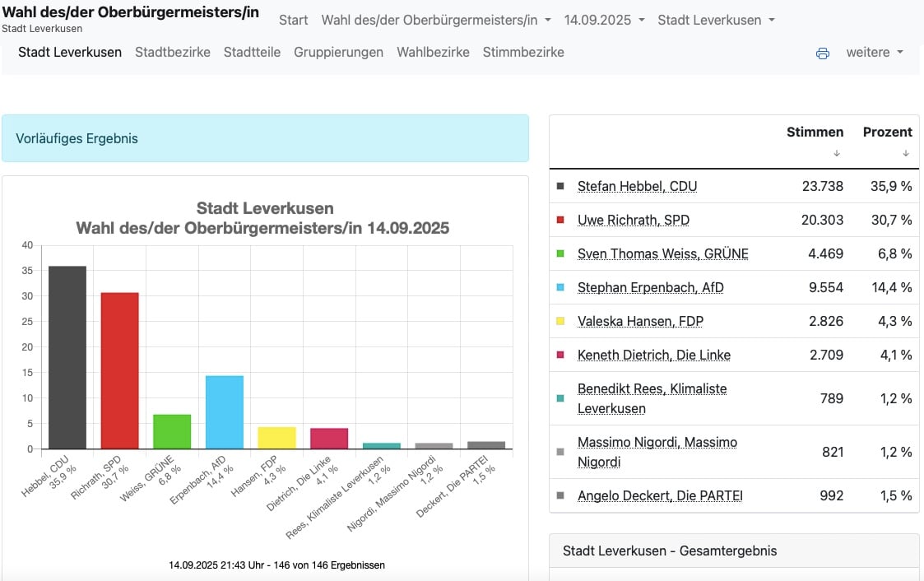This screenshot has width=924, height=581.
Task: Switch to the Wahlbezirke tab
Action: (x=433, y=53)
